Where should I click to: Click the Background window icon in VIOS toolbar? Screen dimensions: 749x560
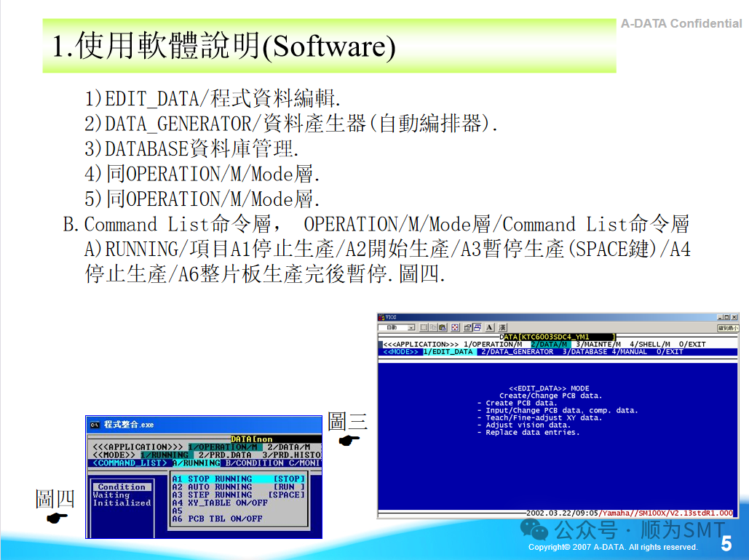tap(477, 327)
